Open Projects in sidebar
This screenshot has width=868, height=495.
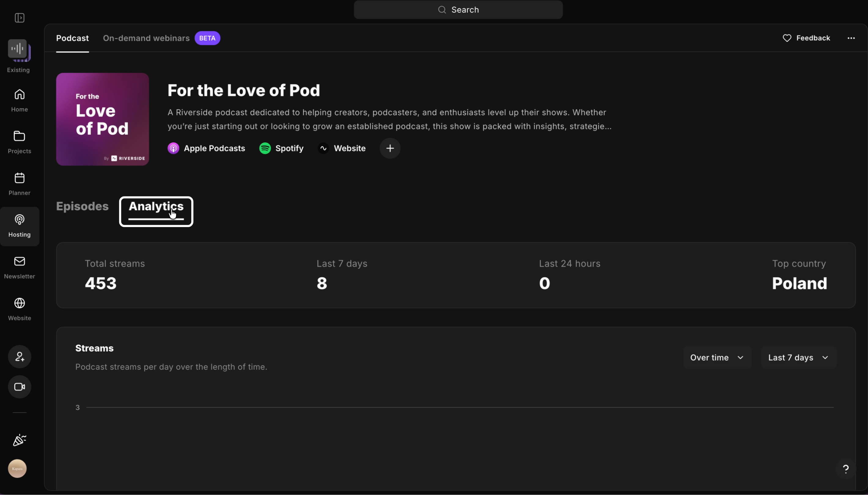(x=19, y=142)
